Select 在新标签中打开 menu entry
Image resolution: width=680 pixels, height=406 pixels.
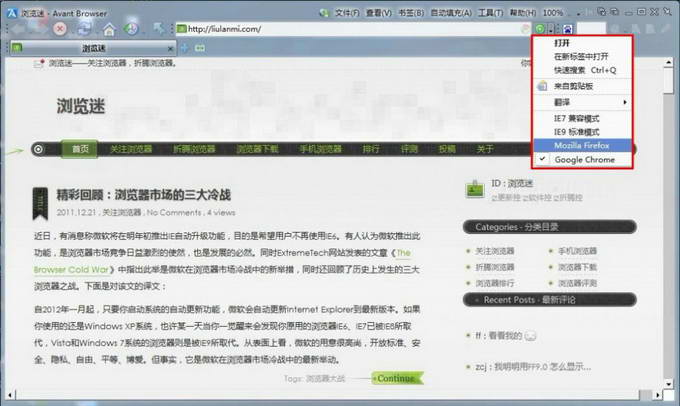[x=582, y=56]
